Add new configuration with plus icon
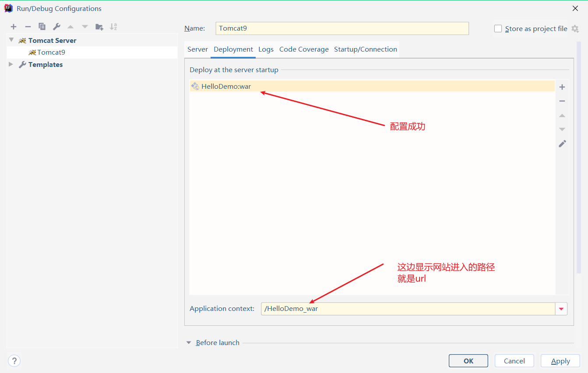Image resolution: width=588 pixels, height=373 pixels. tap(14, 27)
